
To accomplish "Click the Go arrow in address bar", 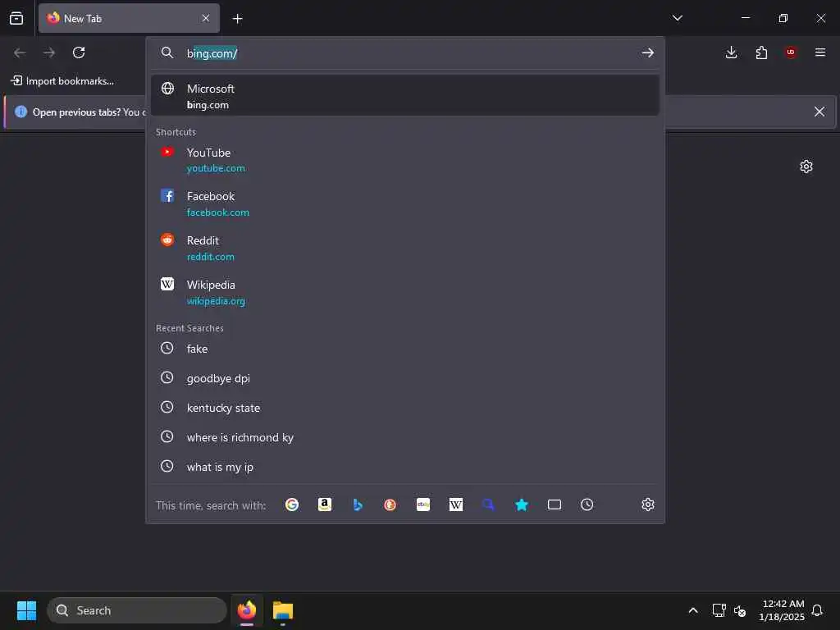I will (648, 52).
